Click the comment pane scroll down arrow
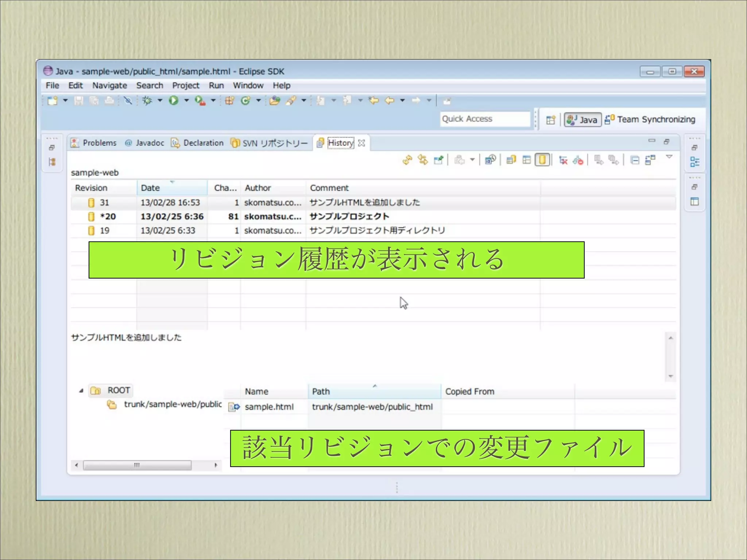747x560 pixels. 671,376
